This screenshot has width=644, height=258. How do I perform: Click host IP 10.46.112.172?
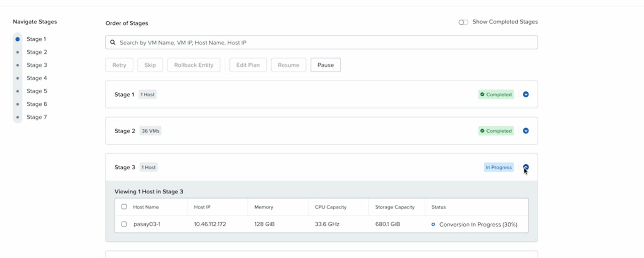(x=210, y=224)
